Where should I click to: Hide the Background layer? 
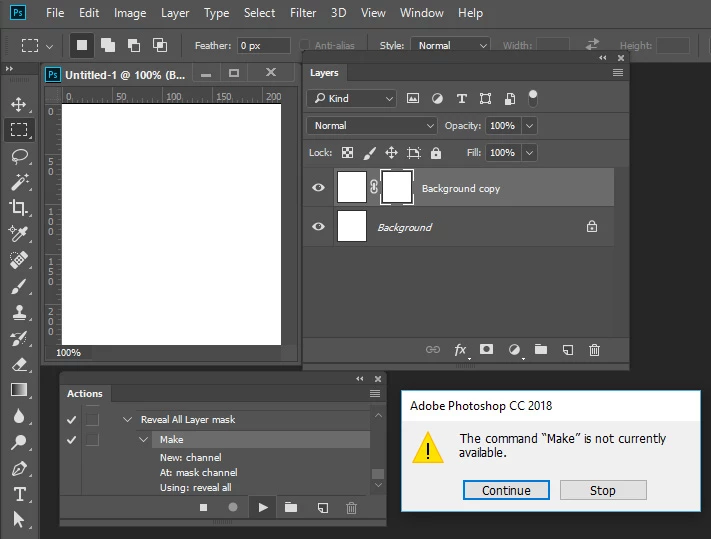pos(318,226)
